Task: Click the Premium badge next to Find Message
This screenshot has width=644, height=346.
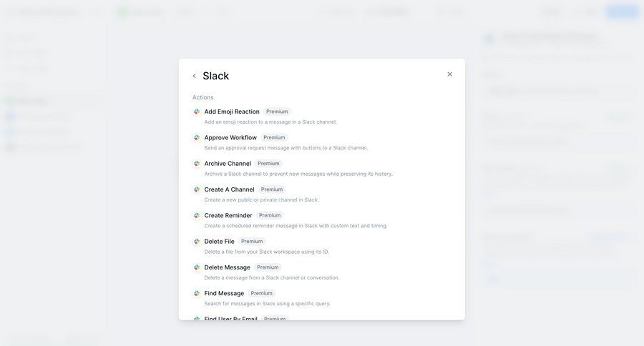Action: pyautogui.click(x=262, y=293)
